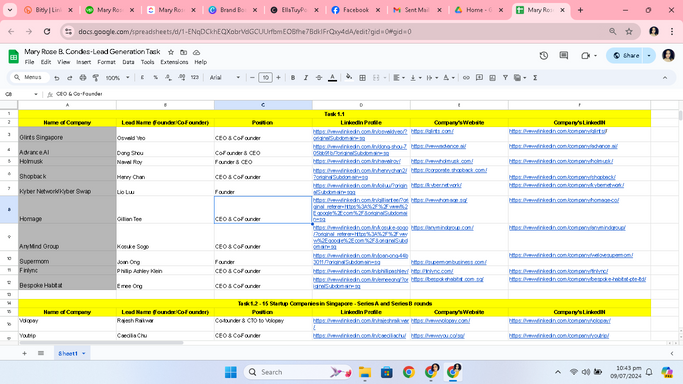This screenshot has height=384, width=683.
Task: Open the fill color picker
Action: click(349, 77)
